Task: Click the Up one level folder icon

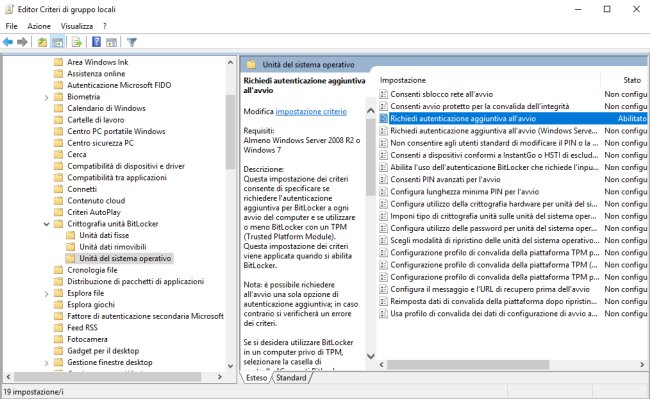Action: point(42,42)
